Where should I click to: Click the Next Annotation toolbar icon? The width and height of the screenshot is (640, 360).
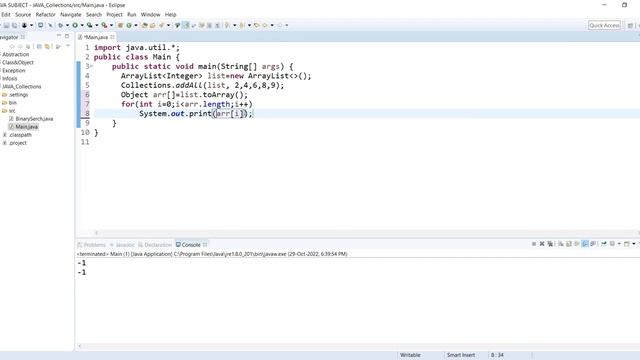click(x=227, y=25)
